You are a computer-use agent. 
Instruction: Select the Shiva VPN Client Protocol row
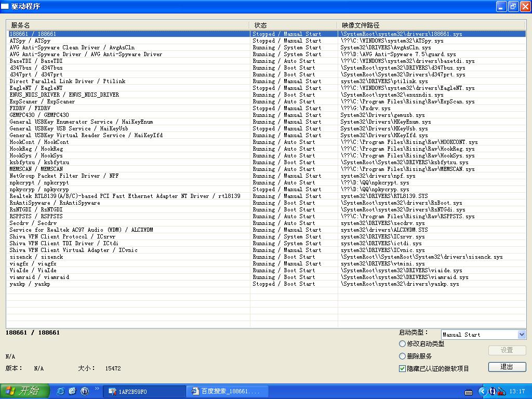pyautogui.click(x=61, y=237)
